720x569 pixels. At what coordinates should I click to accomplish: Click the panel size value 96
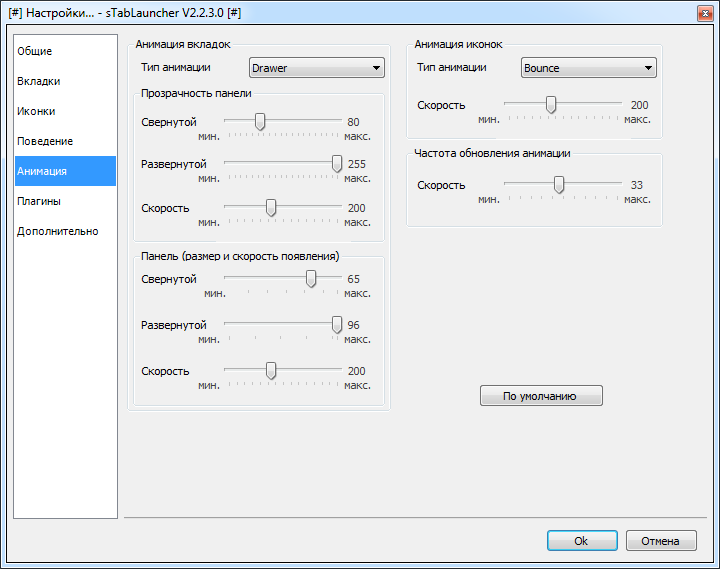click(x=353, y=325)
